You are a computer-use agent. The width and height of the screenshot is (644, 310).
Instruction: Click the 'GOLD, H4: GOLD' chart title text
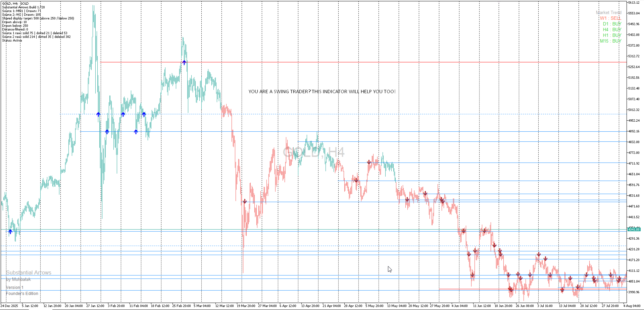click(x=15, y=3)
